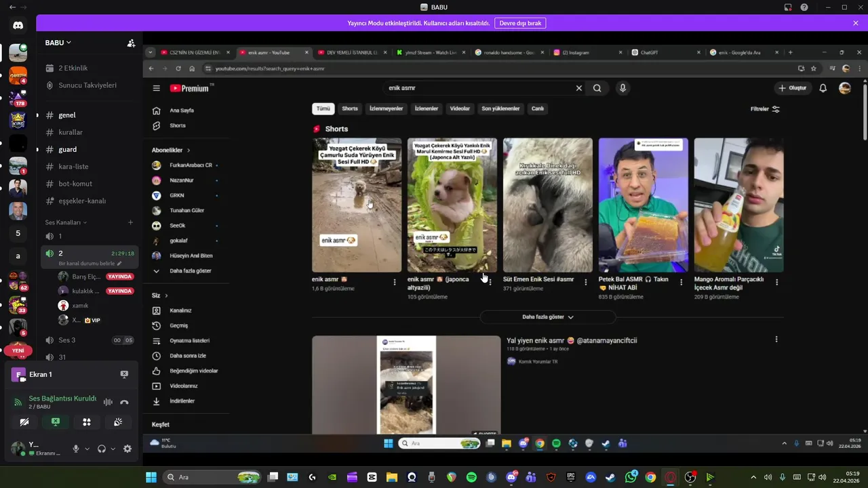Viewport: 868px width, 488px height.
Task: Open output device dropdown beside headphones
Action: tap(113, 449)
